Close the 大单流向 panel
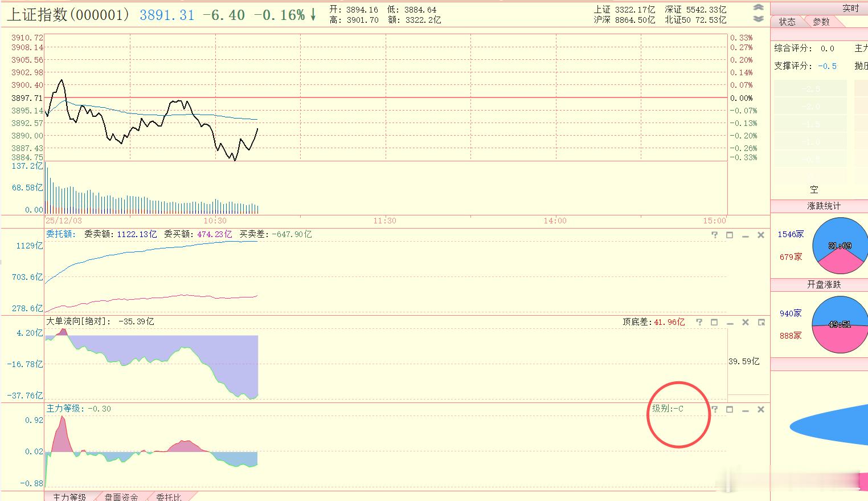This screenshot has width=868, height=501. [745, 322]
